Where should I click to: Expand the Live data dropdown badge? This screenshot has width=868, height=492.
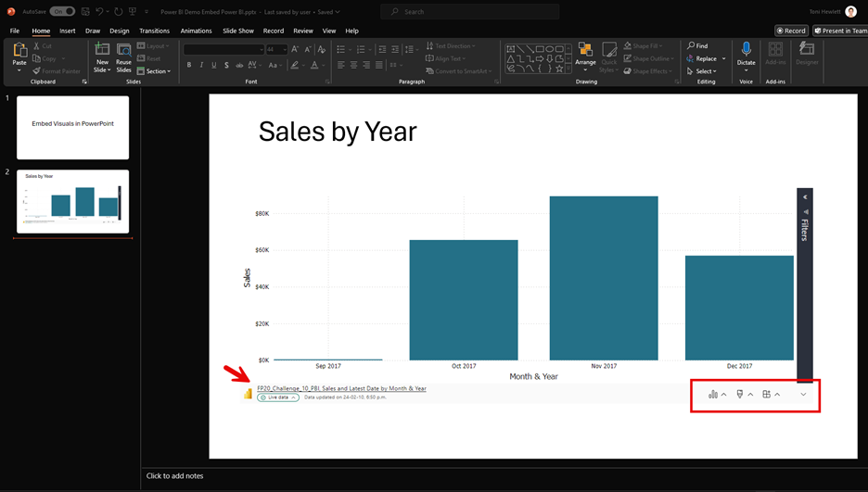(x=278, y=397)
